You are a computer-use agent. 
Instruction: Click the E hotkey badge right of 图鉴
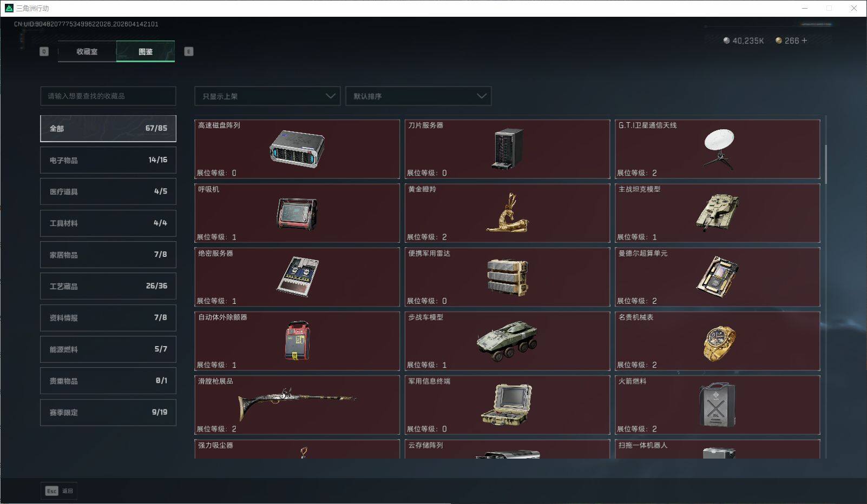point(188,51)
